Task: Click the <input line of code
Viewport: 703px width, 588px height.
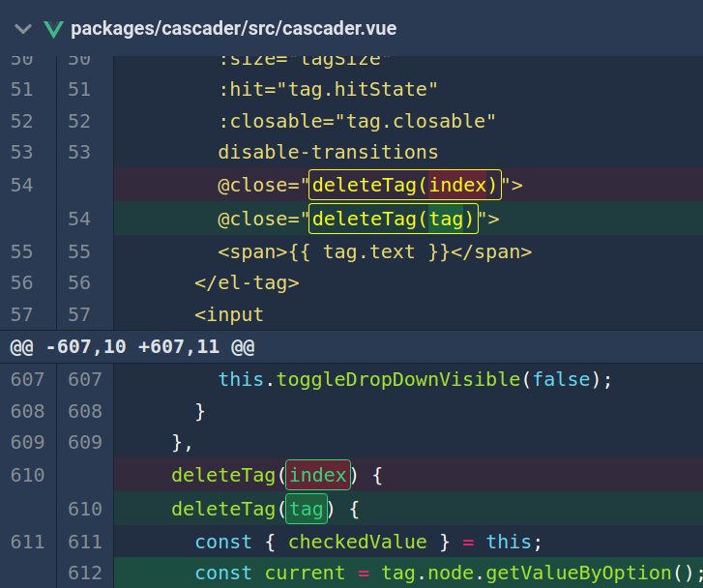Action: [229, 314]
